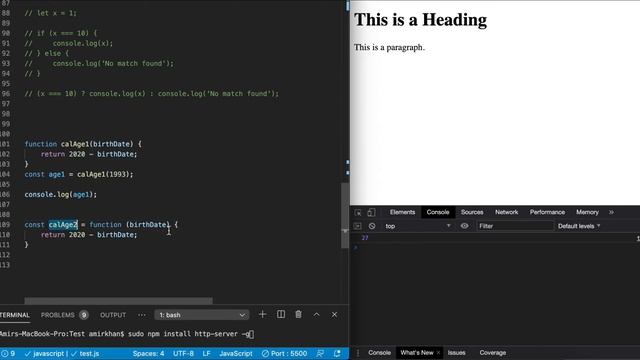Switch to the PROBLEMS panel tab
The height and width of the screenshot is (360, 640).
64,315
